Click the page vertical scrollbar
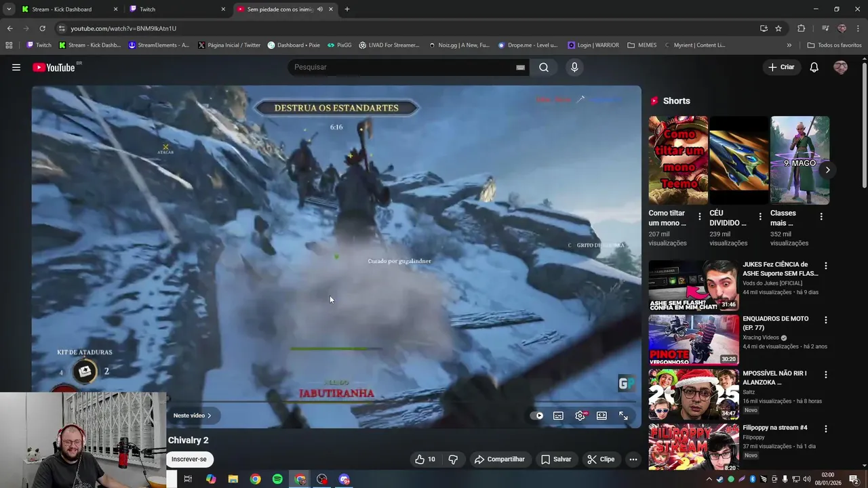 864,125
